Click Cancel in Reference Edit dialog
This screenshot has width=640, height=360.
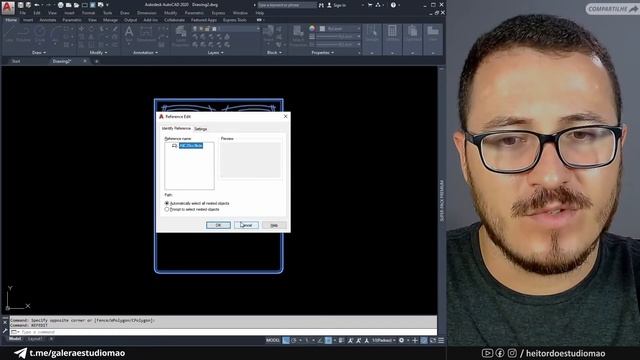click(246, 225)
